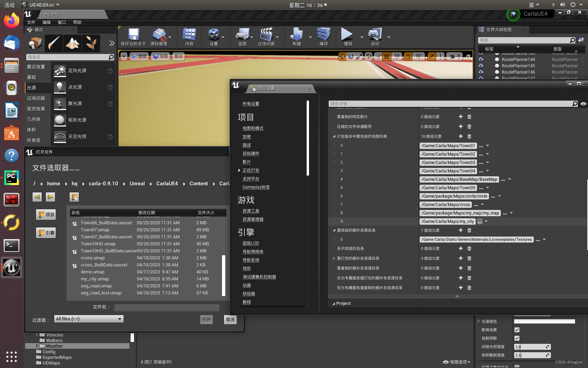Click the Sky Light icon
588x368 pixels.
tap(60, 137)
